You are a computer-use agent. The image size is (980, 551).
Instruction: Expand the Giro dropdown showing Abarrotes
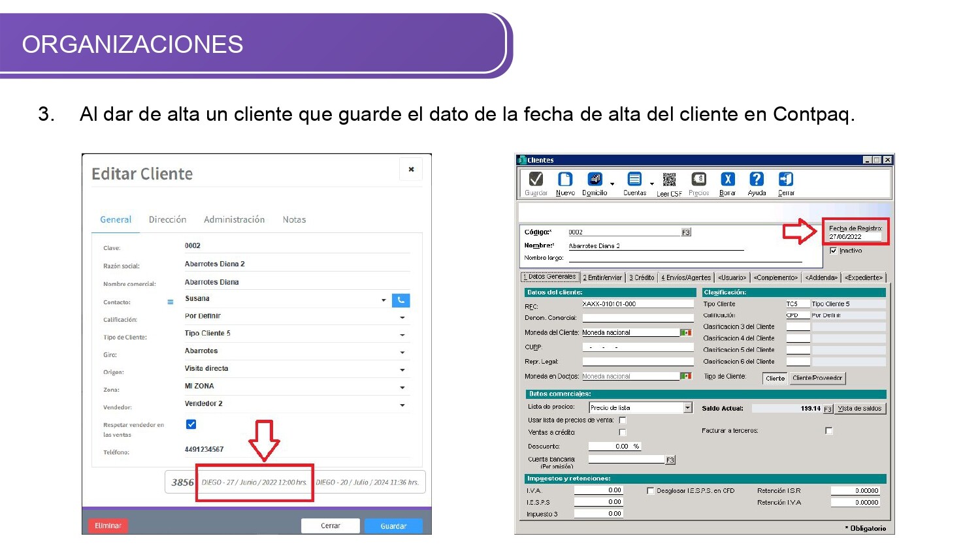pyautogui.click(x=402, y=353)
